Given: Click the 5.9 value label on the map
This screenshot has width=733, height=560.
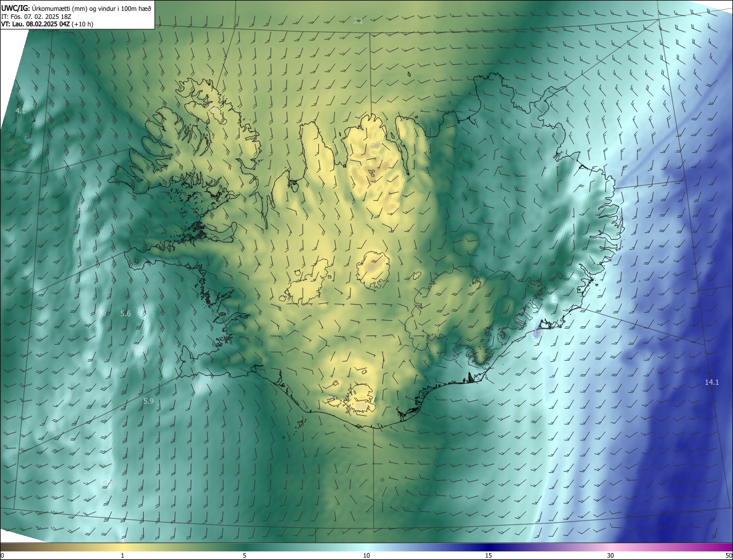Looking at the screenshot, I should [x=148, y=401].
